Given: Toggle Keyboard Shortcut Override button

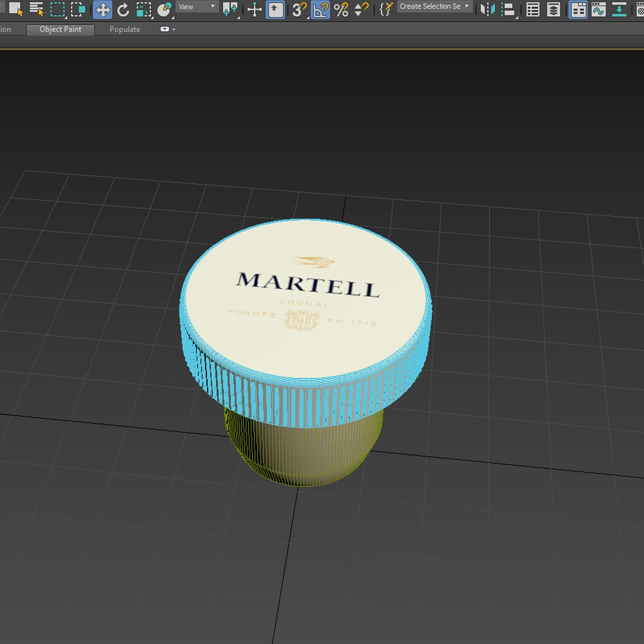Looking at the screenshot, I should 275,10.
